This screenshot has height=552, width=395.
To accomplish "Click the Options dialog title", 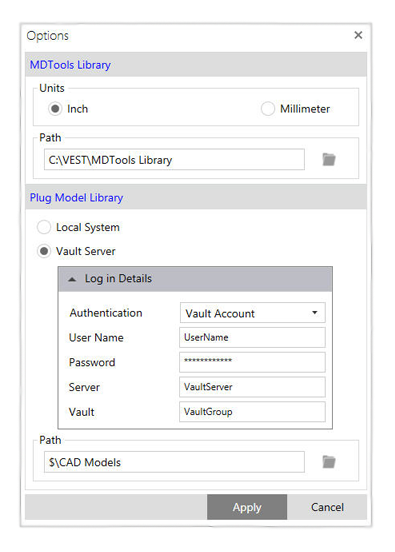I will (48, 36).
